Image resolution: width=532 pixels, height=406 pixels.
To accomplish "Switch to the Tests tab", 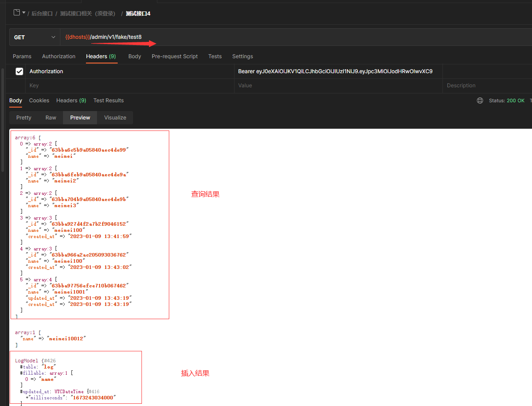I will click(215, 56).
